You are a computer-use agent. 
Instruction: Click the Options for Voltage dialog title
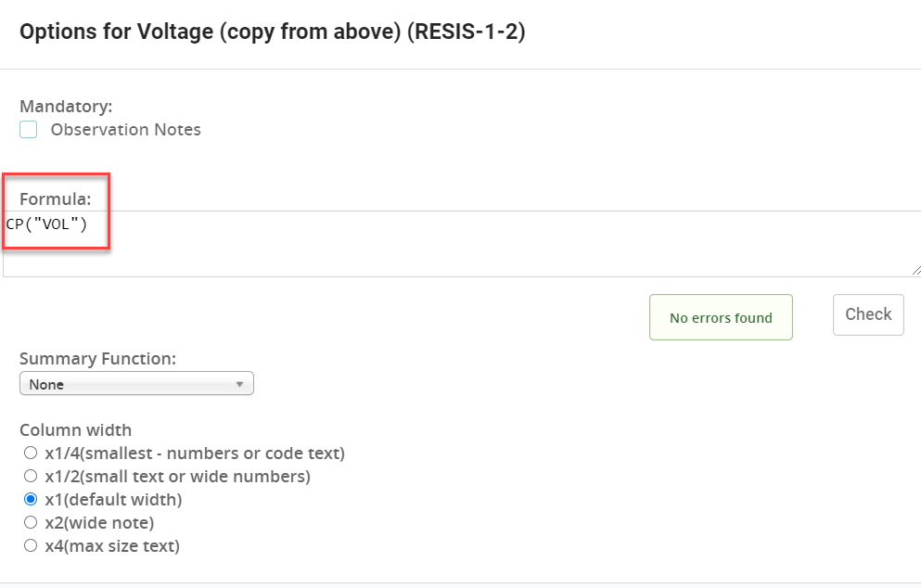pyautogui.click(x=273, y=32)
